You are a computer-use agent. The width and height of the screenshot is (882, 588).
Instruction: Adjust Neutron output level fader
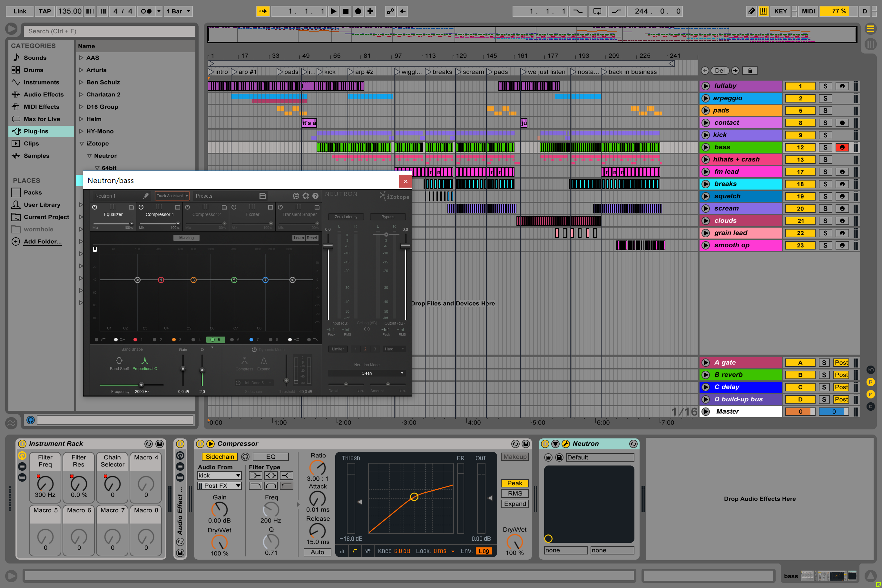coord(405,246)
